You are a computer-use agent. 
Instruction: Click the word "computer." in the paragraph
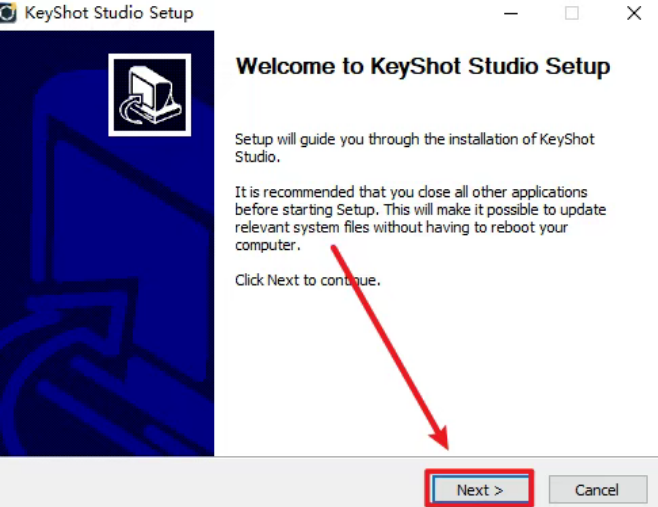[268, 245]
